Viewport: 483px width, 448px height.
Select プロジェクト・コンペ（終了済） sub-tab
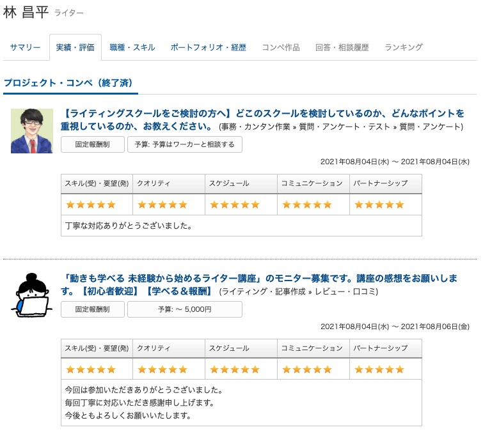coord(70,83)
